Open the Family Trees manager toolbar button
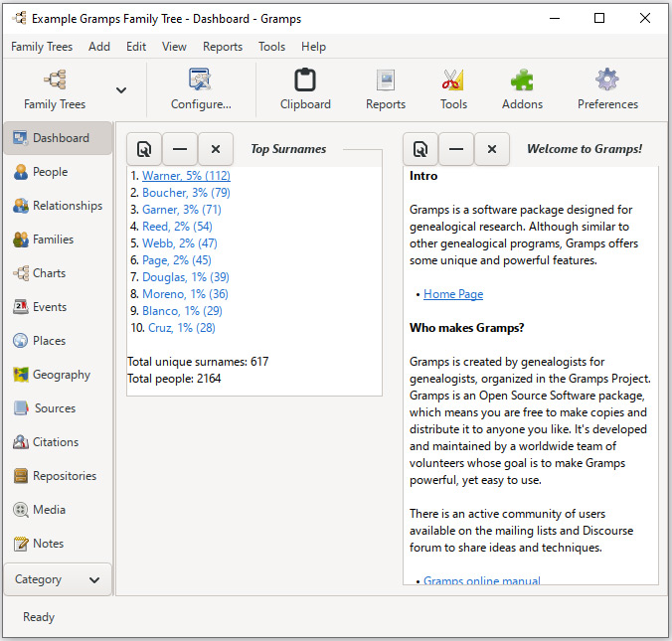The width and height of the screenshot is (672, 641). pyautogui.click(x=55, y=90)
